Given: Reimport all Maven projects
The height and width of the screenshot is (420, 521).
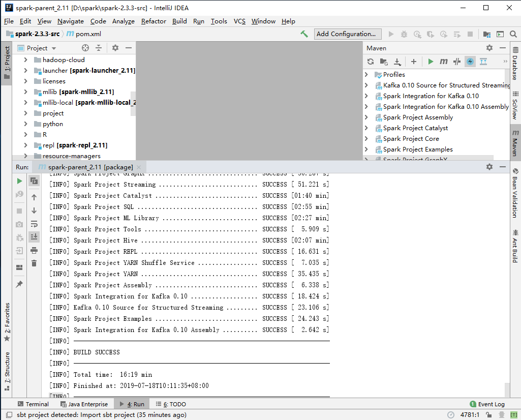Looking at the screenshot, I should click(x=370, y=61).
